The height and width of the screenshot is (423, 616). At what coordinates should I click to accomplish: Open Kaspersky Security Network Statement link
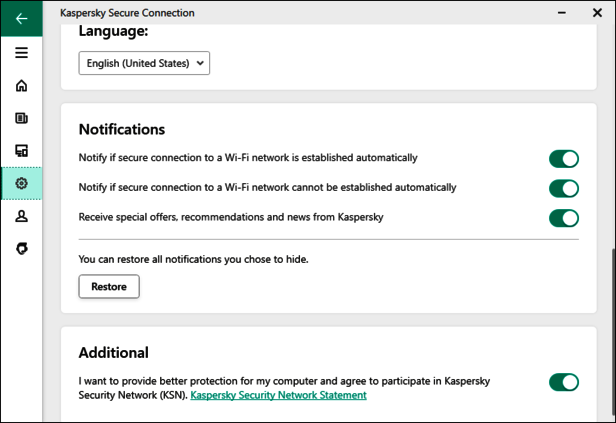(278, 395)
